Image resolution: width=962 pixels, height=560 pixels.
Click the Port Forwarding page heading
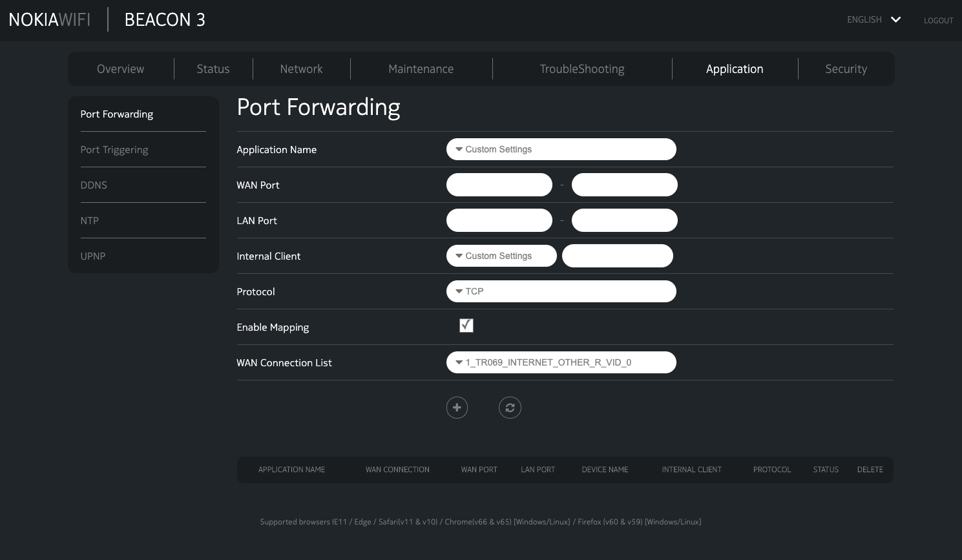(319, 107)
